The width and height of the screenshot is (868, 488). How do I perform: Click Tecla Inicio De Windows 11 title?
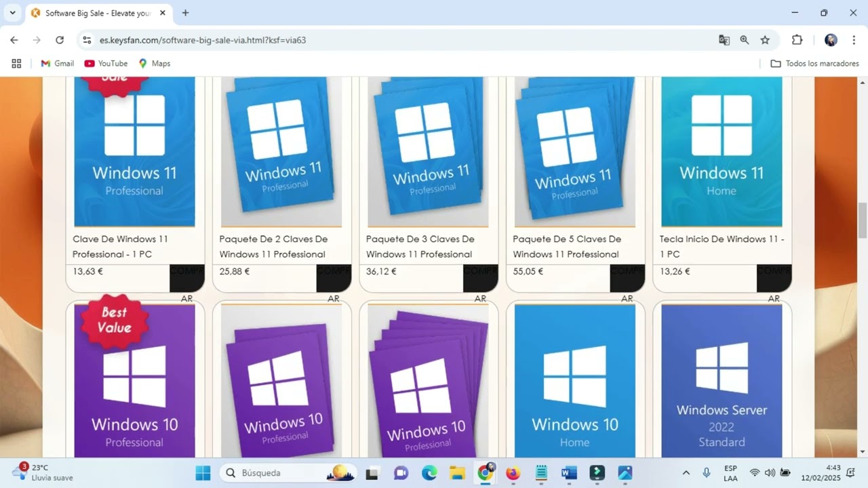[722, 247]
